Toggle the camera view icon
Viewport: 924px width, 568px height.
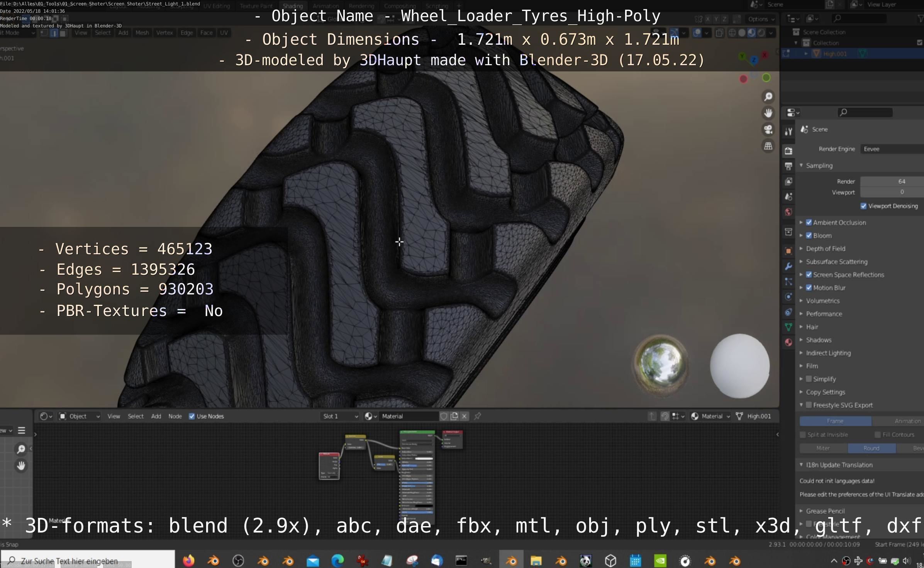(768, 130)
